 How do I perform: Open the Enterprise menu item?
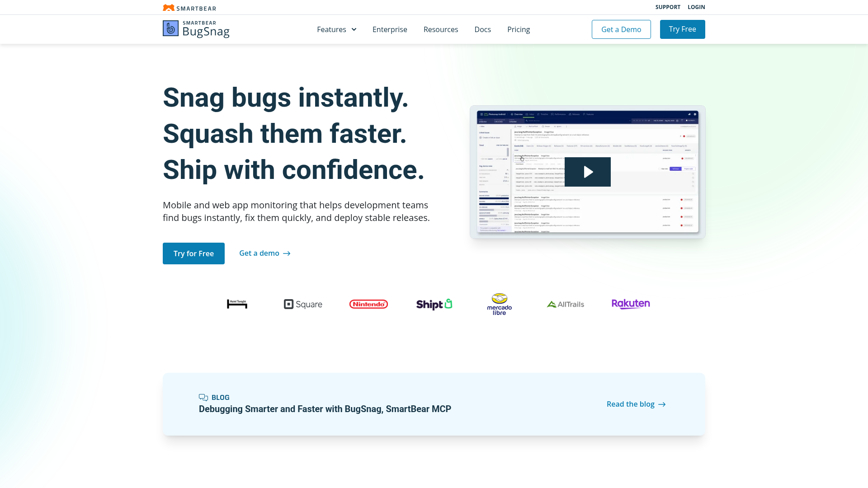390,29
